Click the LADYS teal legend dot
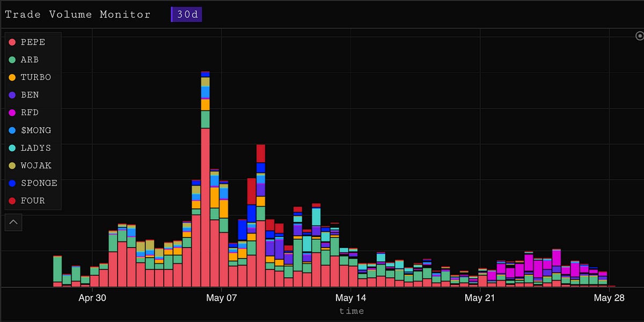Screen dimensions: 644x322 tap(13, 148)
